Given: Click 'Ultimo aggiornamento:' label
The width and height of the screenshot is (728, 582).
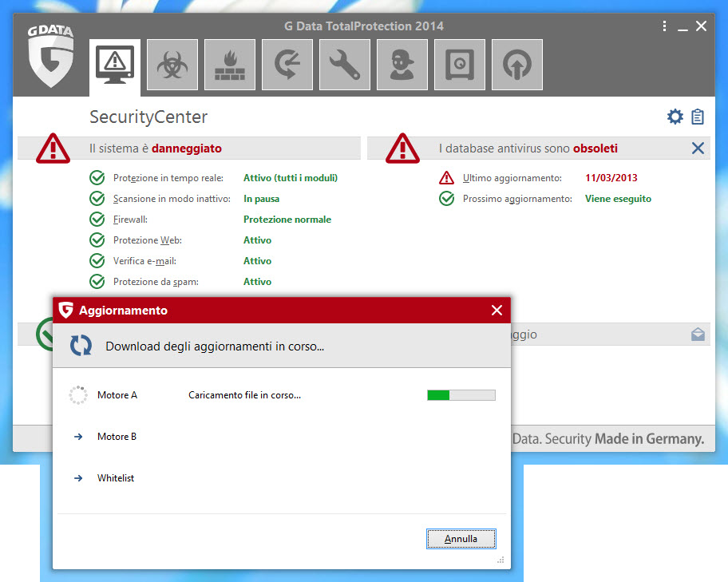Looking at the screenshot, I should [512, 178].
